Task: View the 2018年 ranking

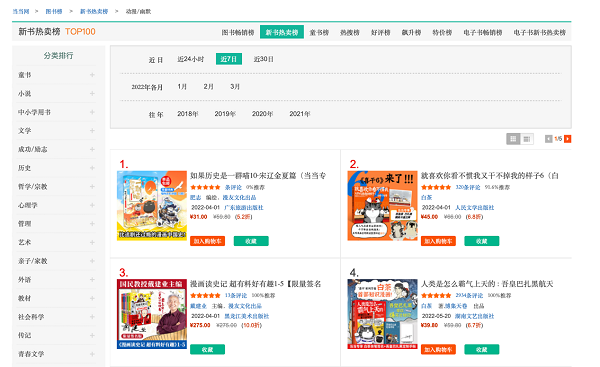Action: click(188, 114)
